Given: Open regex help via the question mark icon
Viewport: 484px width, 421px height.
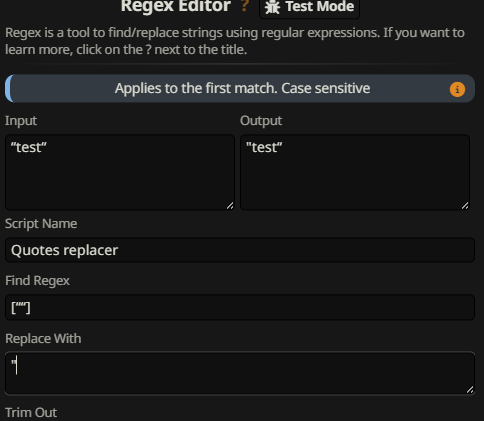Looking at the screenshot, I should point(245,6).
